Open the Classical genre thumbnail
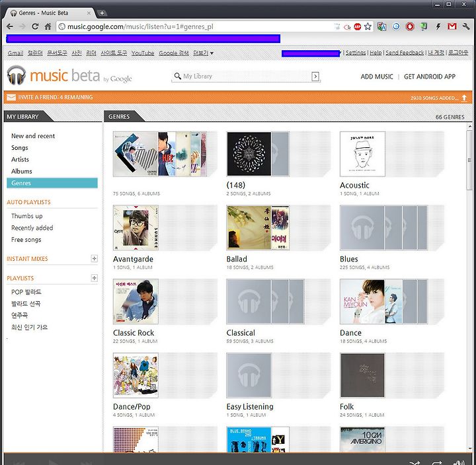Viewport: 476px width, 465px height. (x=265, y=301)
